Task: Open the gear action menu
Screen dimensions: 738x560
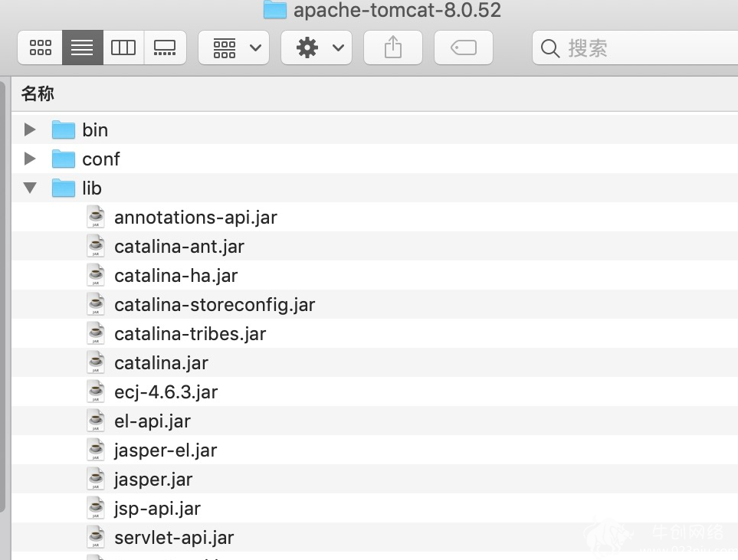Action: pos(317,47)
